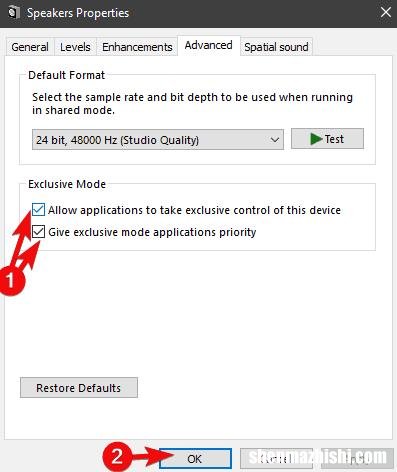
Task: Close the Speakers Properties dialog
Action: pos(386,13)
